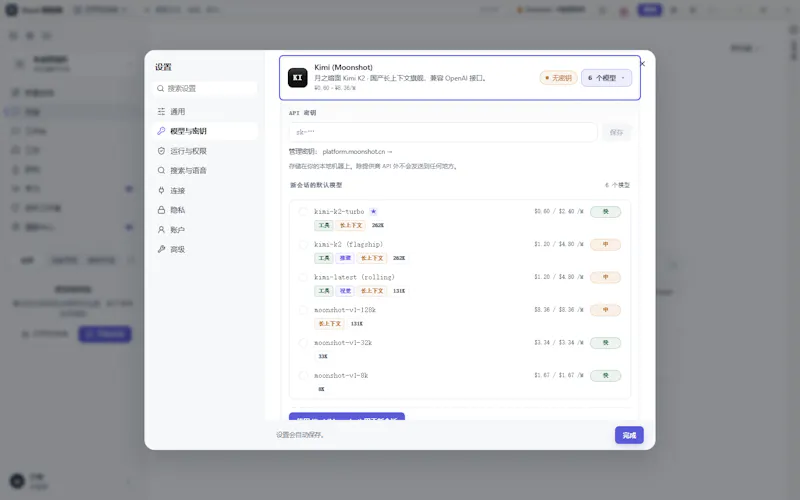Click 中 badge on kimi-k2 (flagship) row

pos(606,244)
